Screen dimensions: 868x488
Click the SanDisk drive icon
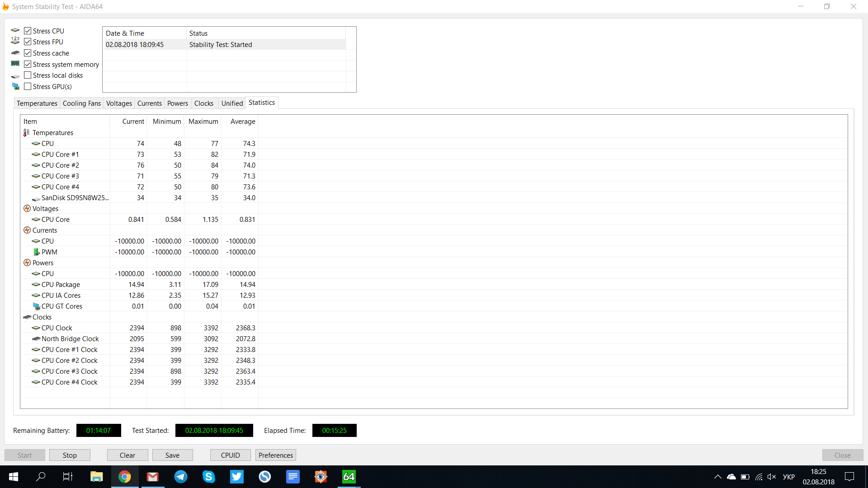36,198
